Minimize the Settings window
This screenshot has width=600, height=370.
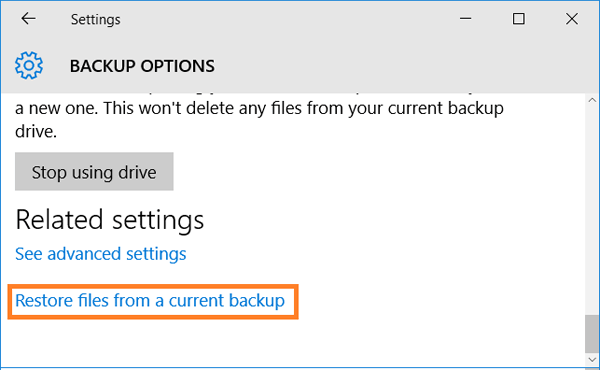465,18
